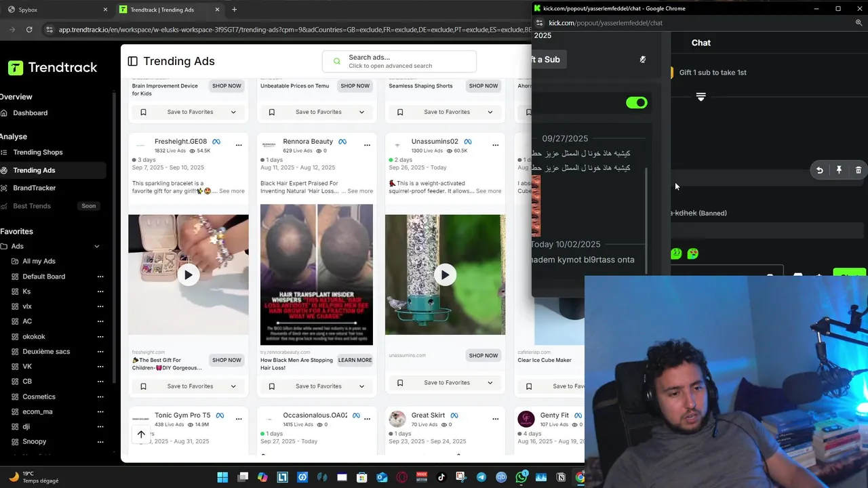The image size is (868, 488).
Task: Bookmark the Fresheight ad
Action: click(x=143, y=386)
